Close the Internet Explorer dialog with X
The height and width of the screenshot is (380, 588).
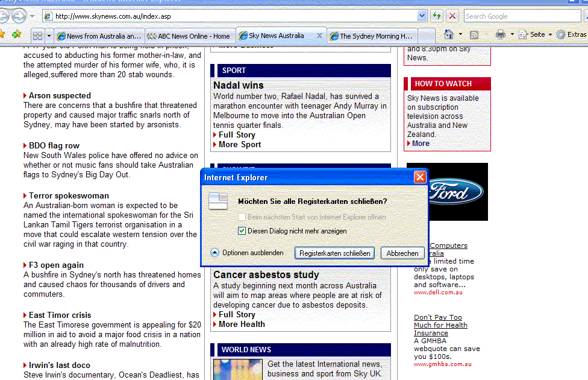pos(420,177)
